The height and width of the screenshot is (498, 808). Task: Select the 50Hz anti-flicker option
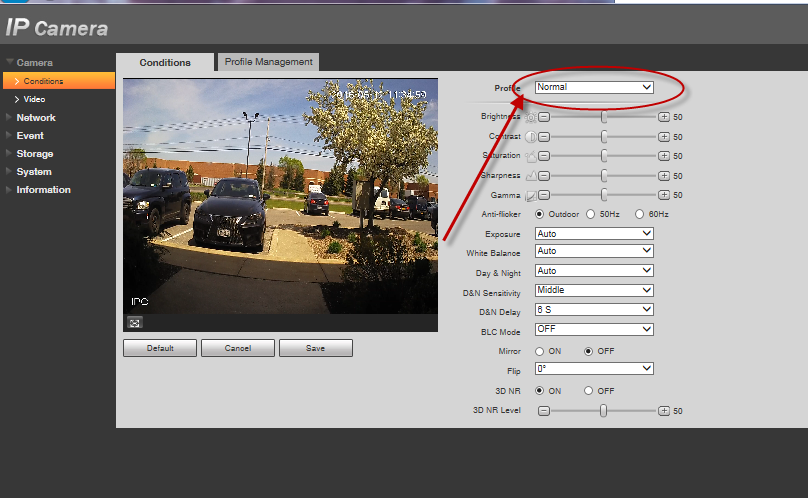pos(591,214)
